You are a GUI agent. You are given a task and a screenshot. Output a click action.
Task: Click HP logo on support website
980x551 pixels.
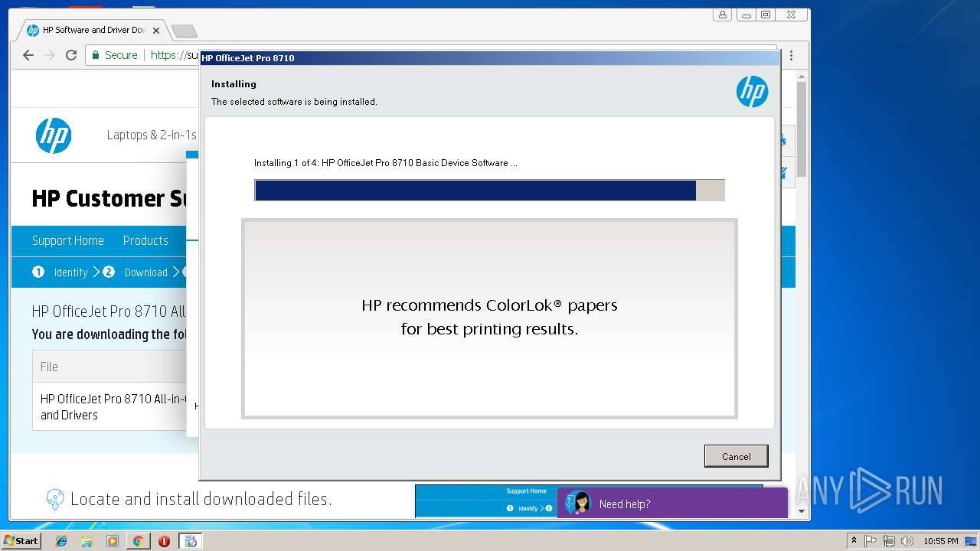point(54,135)
